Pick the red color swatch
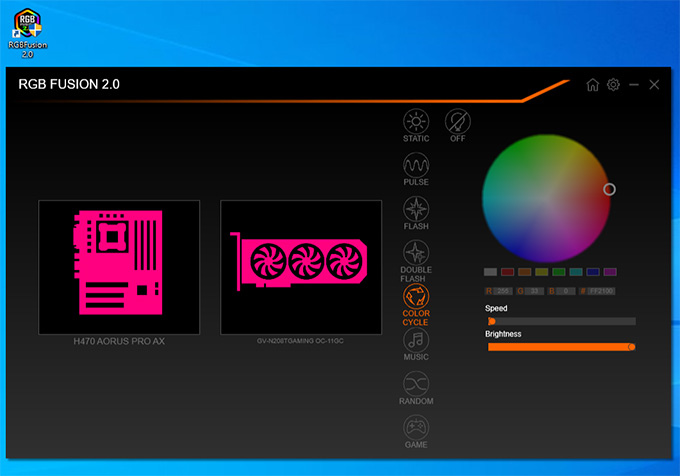The width and height of the screenshot is (680, 476). (507, 272)
